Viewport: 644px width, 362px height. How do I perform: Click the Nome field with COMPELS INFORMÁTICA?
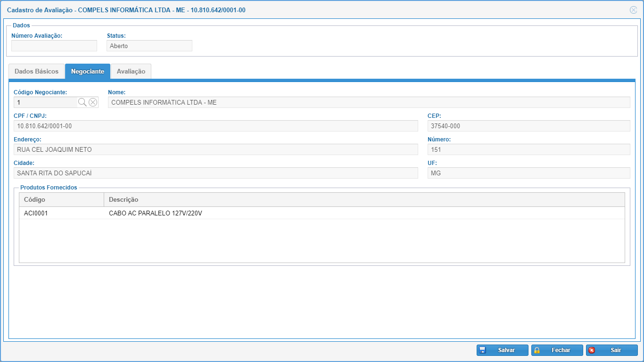click(369, 102)
